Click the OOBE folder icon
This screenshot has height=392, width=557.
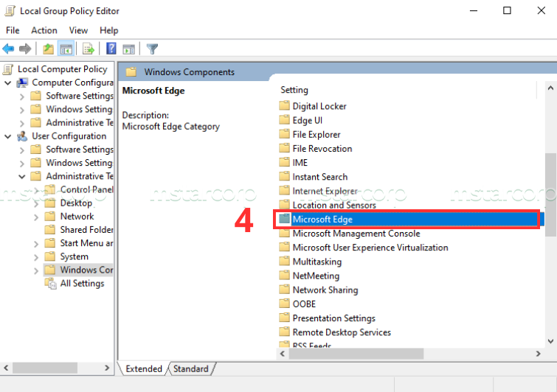(x=284, y=304)
